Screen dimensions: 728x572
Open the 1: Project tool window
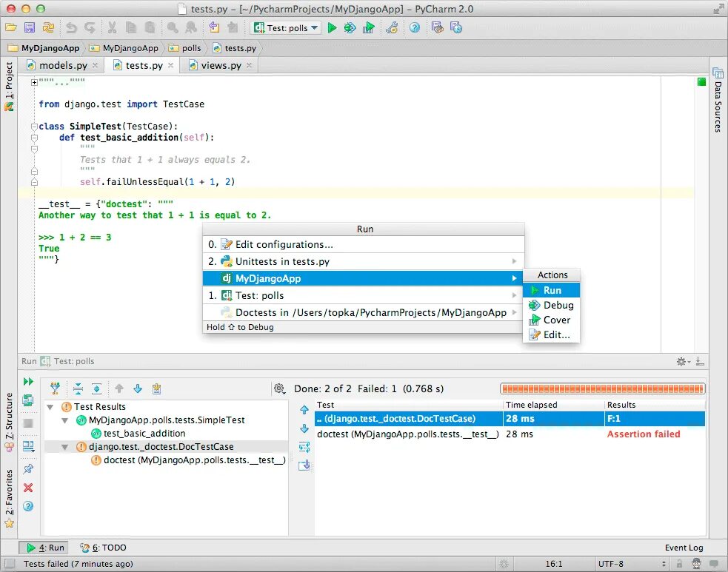point(9,87)
